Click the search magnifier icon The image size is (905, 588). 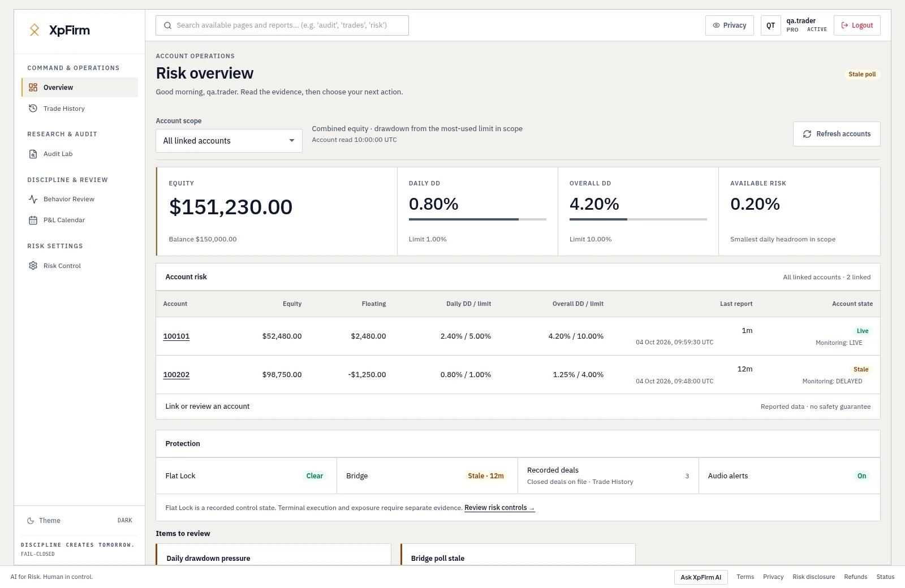pos(167,25)
